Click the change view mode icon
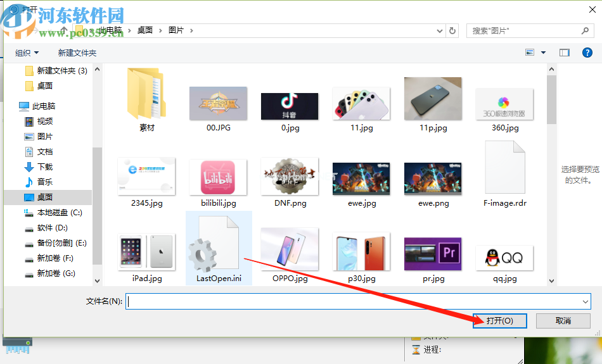 click(530, 53)
